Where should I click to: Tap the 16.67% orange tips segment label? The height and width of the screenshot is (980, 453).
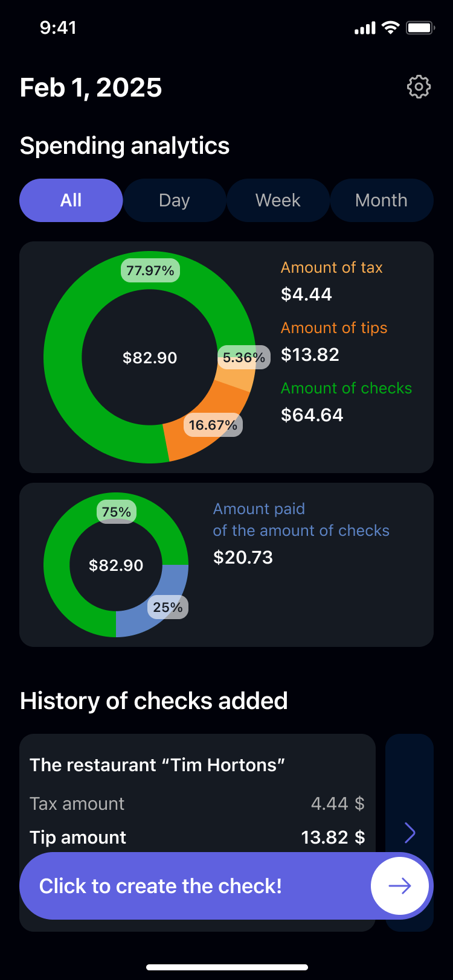[213, 425]
